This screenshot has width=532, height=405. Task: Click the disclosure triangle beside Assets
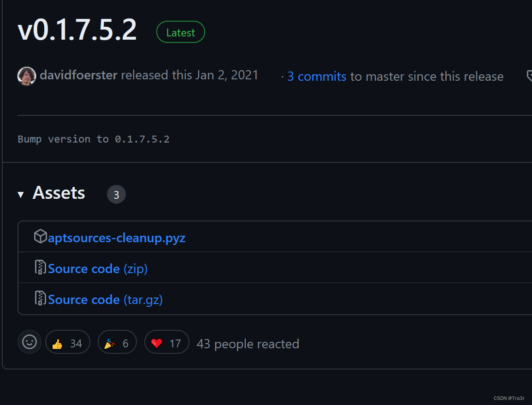[x=21, y=195]
